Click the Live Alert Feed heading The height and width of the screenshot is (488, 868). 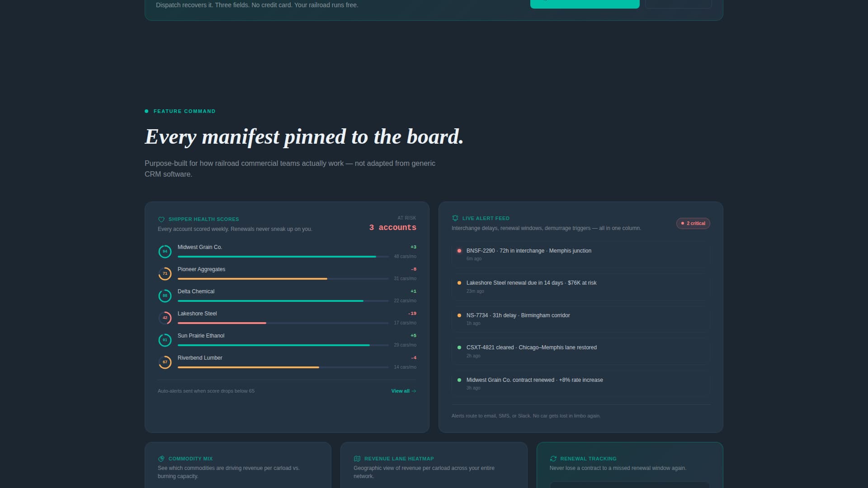point(486,218)
